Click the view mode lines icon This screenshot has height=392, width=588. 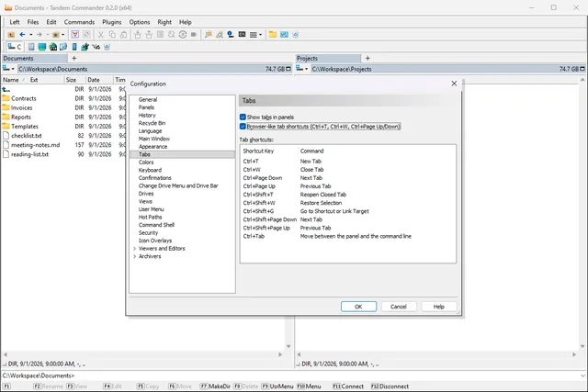click(254, 35)
